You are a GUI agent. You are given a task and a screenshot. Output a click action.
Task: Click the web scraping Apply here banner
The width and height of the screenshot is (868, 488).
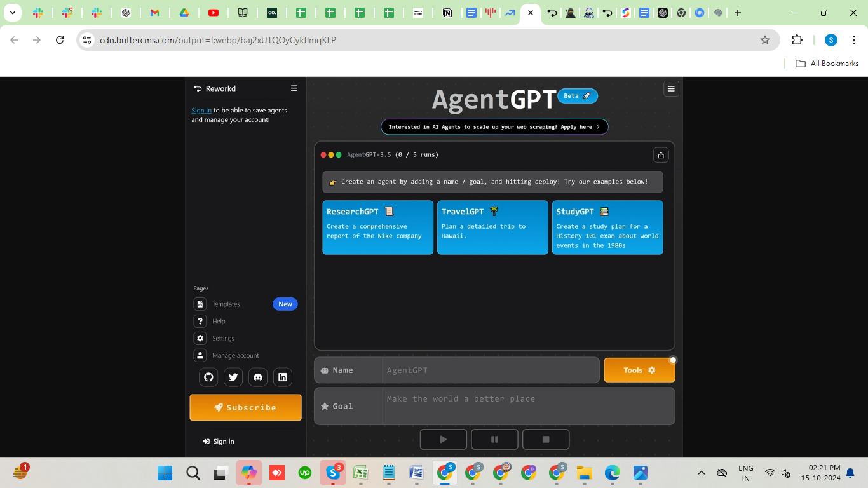(x=494, y=127)
